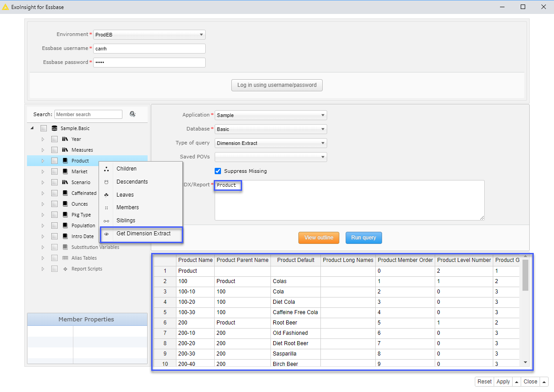Click the Close button at bottom
554x392 pixels.
click(530, 382)
